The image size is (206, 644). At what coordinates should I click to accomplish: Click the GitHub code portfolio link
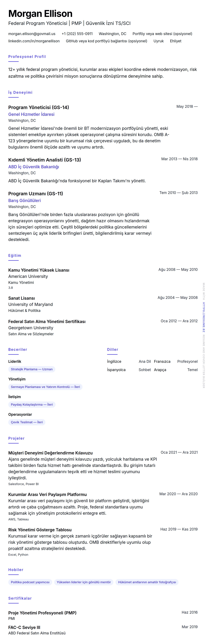106,41
